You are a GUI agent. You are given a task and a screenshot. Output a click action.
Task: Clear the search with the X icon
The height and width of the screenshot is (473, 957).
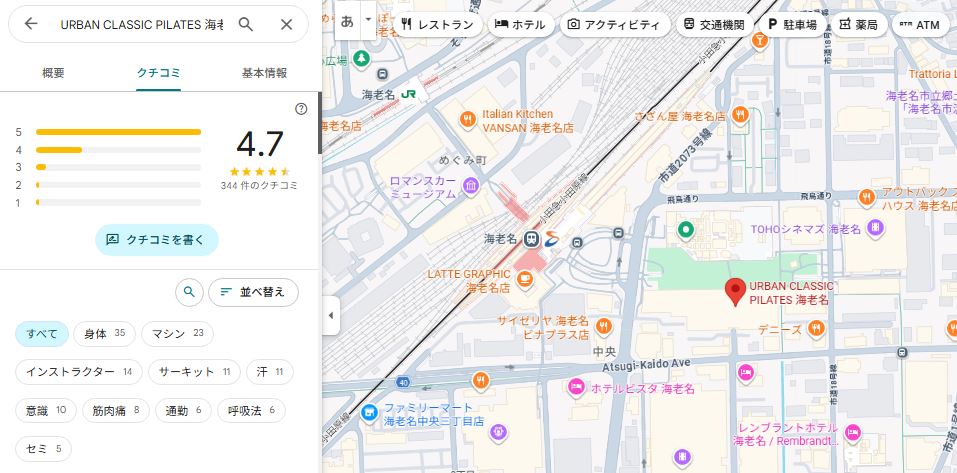[286, 24]
